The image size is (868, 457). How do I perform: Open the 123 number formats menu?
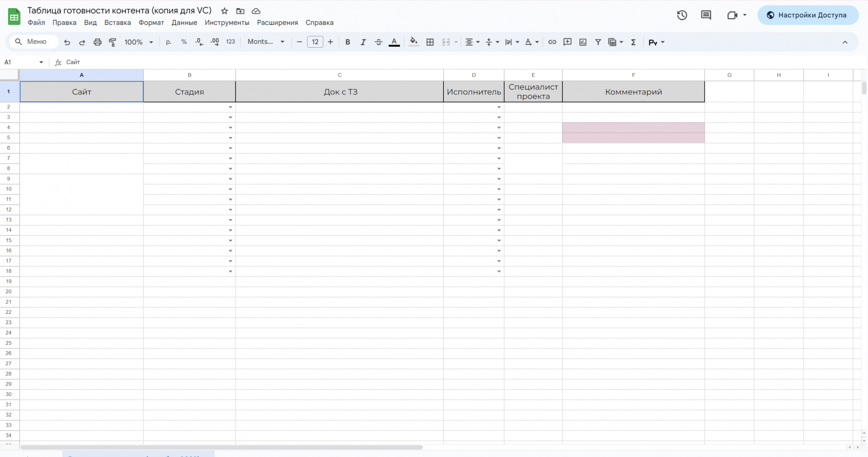click(231, 42)
